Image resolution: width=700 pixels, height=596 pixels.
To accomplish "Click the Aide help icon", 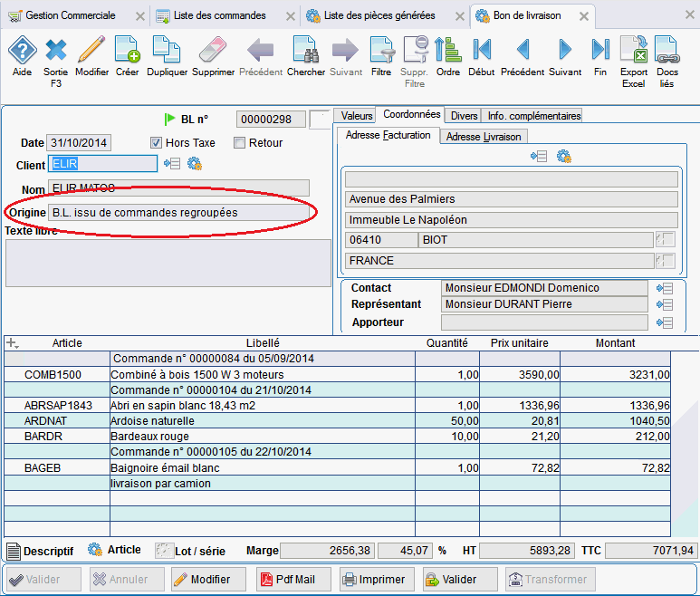I will click(22, 51).
